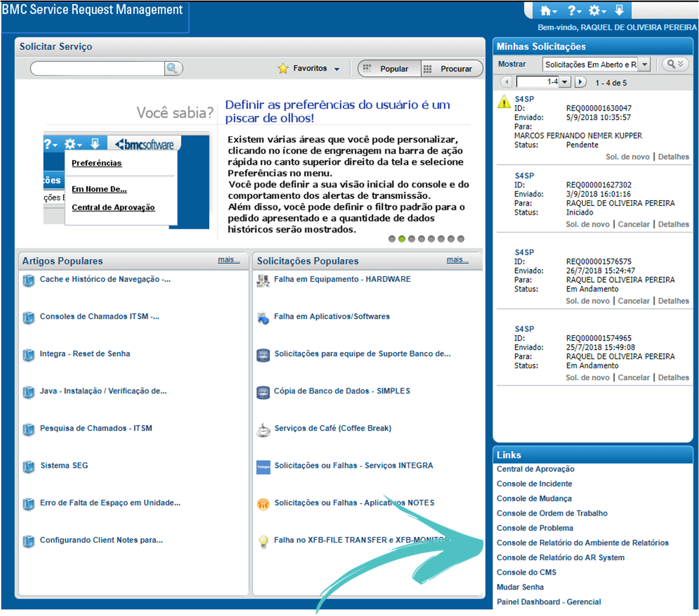699x616 pixels.
Task: Open Console de Relatório do Ambiente de Relatórios
Action: tap(583, 543)
